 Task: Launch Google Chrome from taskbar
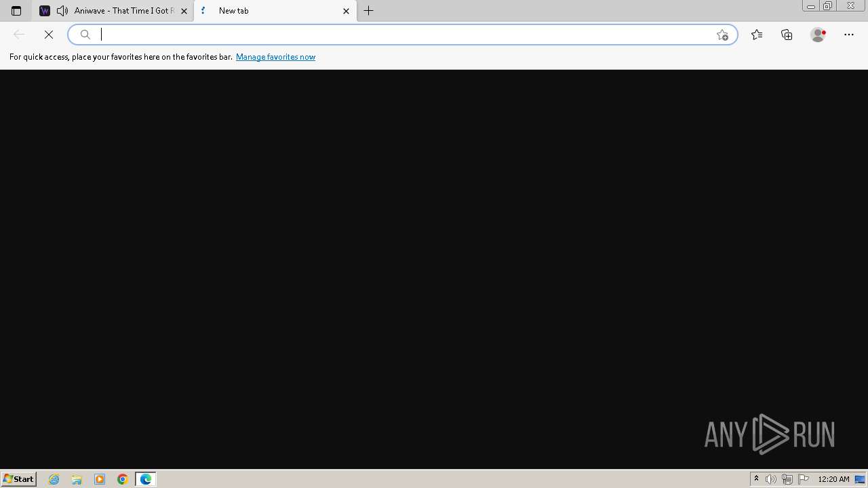click(x=123, y=479)
